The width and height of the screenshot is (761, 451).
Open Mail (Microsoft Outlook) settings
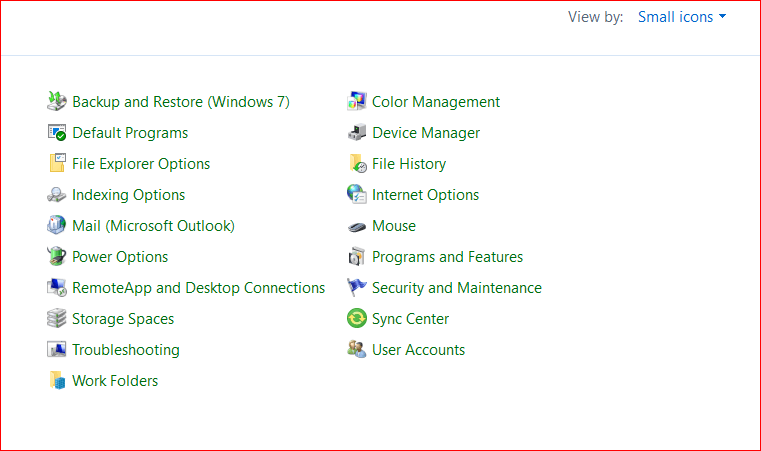153,226
